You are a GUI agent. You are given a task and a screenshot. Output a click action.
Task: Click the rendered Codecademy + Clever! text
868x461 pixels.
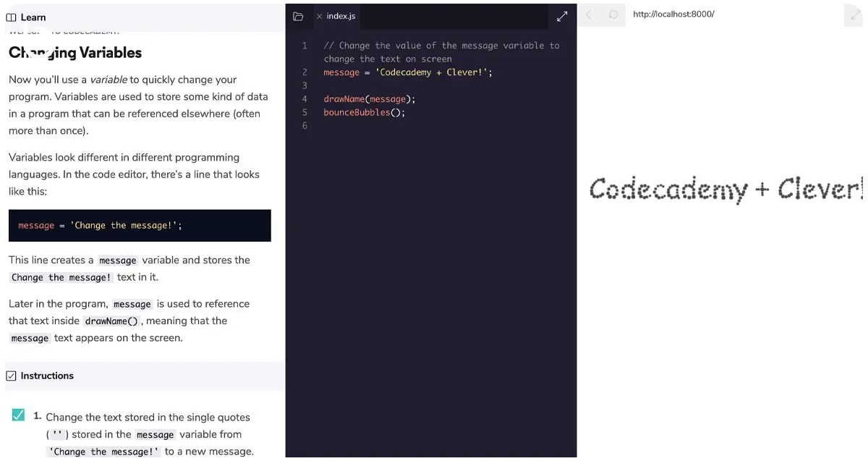(726, 190)
